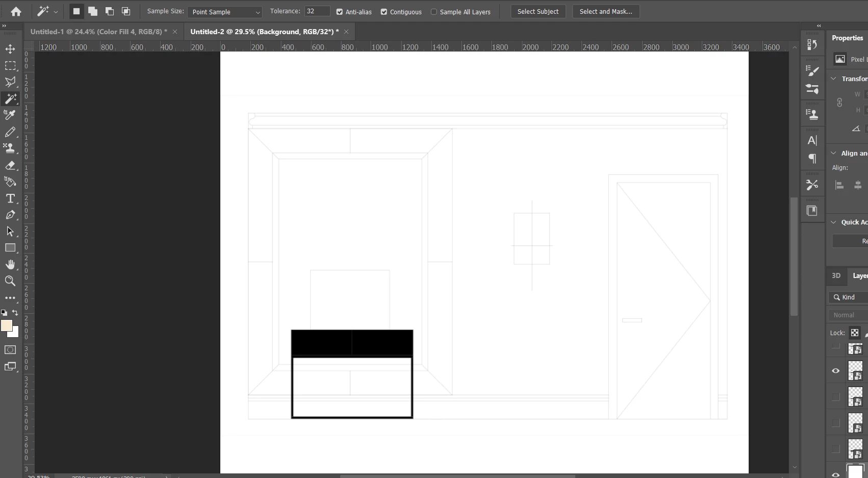Image resolution: width=868 pixels, height=478 pixels.
Task: Select the Eraser tool
Action: pos(10,165)
